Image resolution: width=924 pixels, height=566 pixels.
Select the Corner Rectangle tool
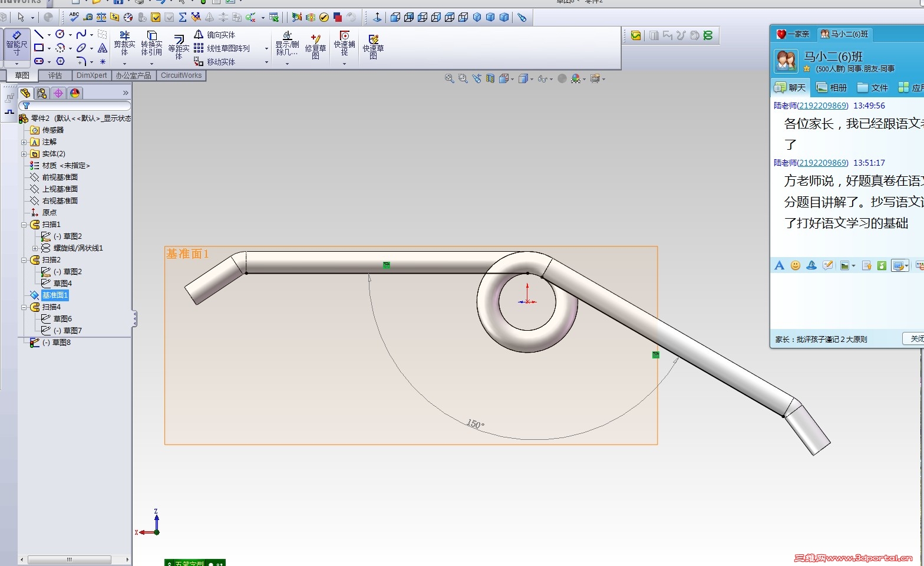tap(39, 48)
